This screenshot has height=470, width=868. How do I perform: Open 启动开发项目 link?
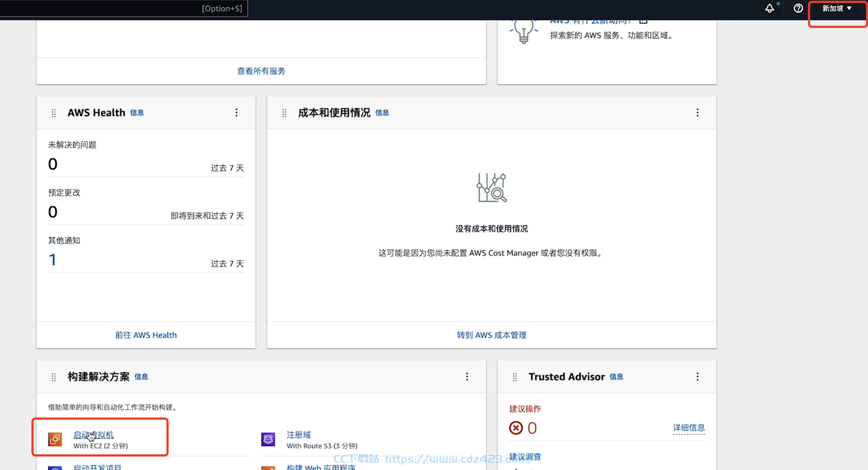[x=97, y=467]
